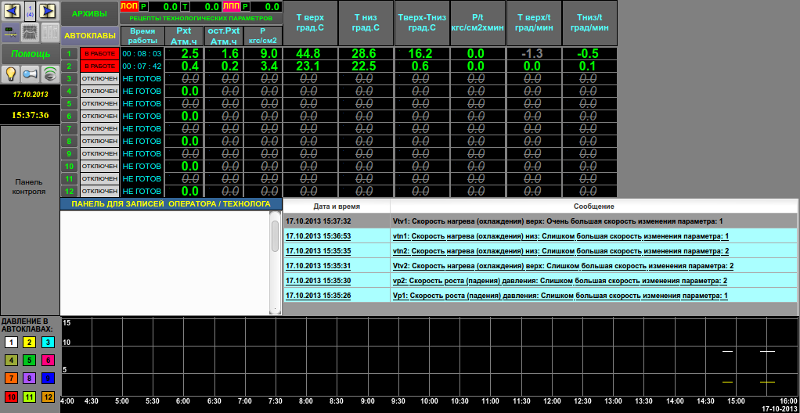This screenshot has height=413, width=800.
Task: Click the page indicator showing 1 (4)
Action: [x=29, y=10]
